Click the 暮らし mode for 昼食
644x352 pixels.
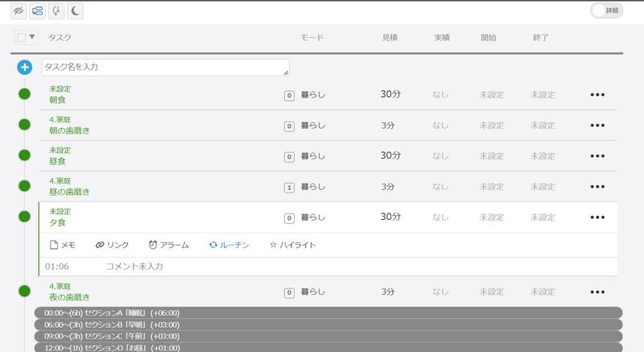pos(313,156)
